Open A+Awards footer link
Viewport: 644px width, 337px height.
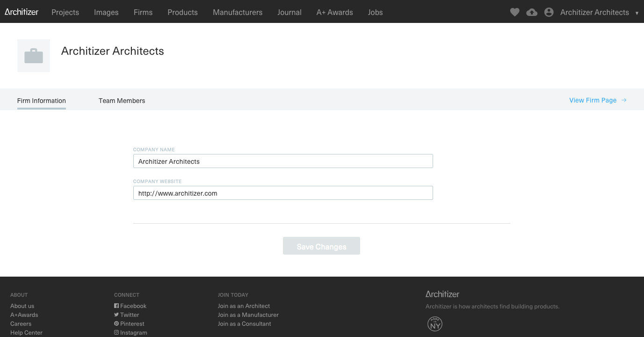point(24,315)
